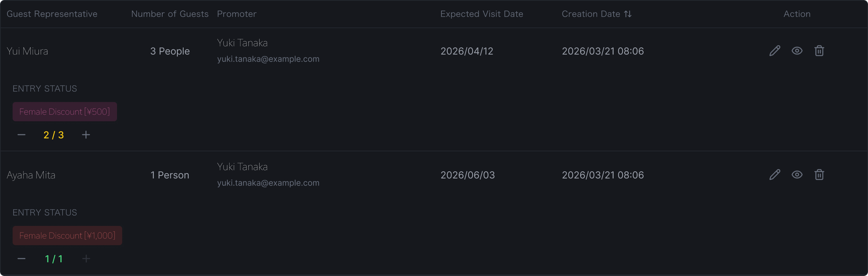868x276 pixels.
Task: Delete Yui Miura's guest entry
Action: pos(819,51)
